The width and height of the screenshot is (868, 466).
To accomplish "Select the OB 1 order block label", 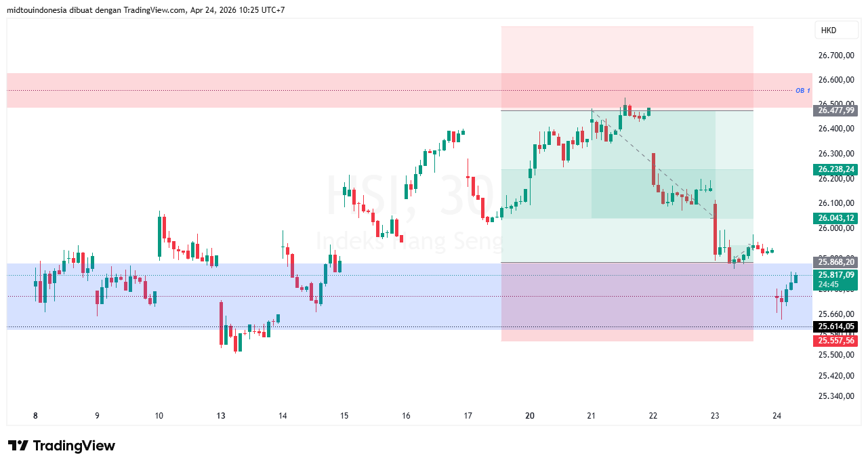I will [802, 89].
